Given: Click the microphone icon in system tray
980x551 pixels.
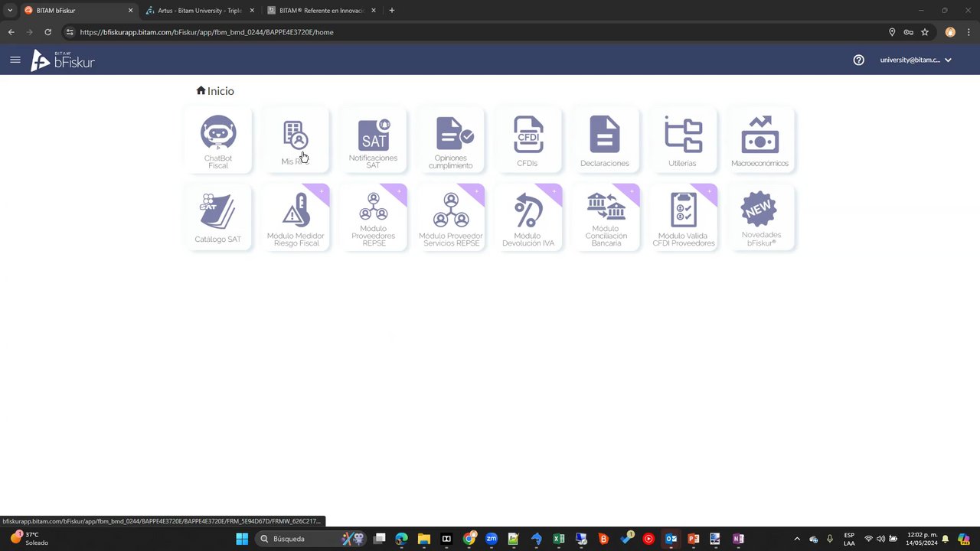Looking at the screenshot, I should [x=830, y=539].
